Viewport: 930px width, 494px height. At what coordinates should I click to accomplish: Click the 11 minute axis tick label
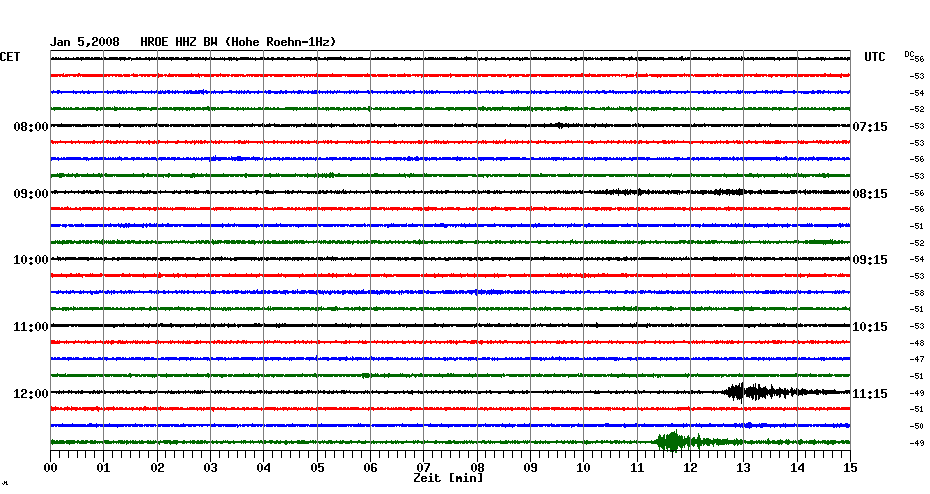coord(637,468)
